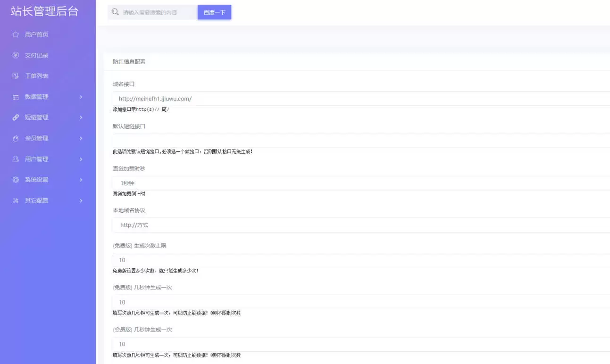
Task: Click the 数据管理 sidebar icon
Action: coord(16,97)
